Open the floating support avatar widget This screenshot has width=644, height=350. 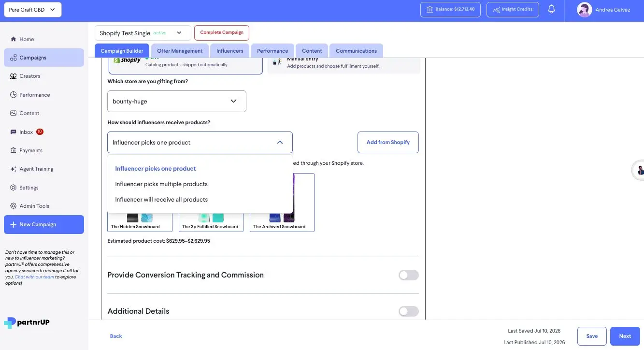tap(639, 170)
